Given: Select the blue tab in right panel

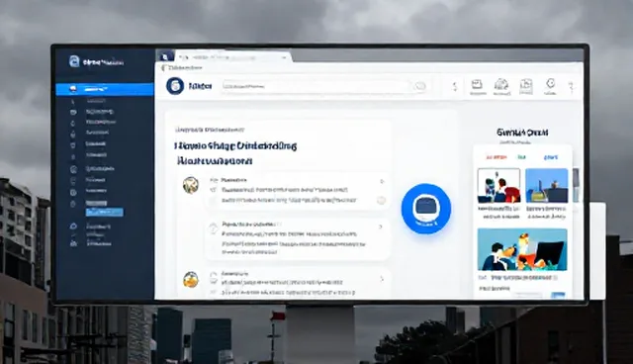Looking at the screenshot, I should [x=551, y=157].
